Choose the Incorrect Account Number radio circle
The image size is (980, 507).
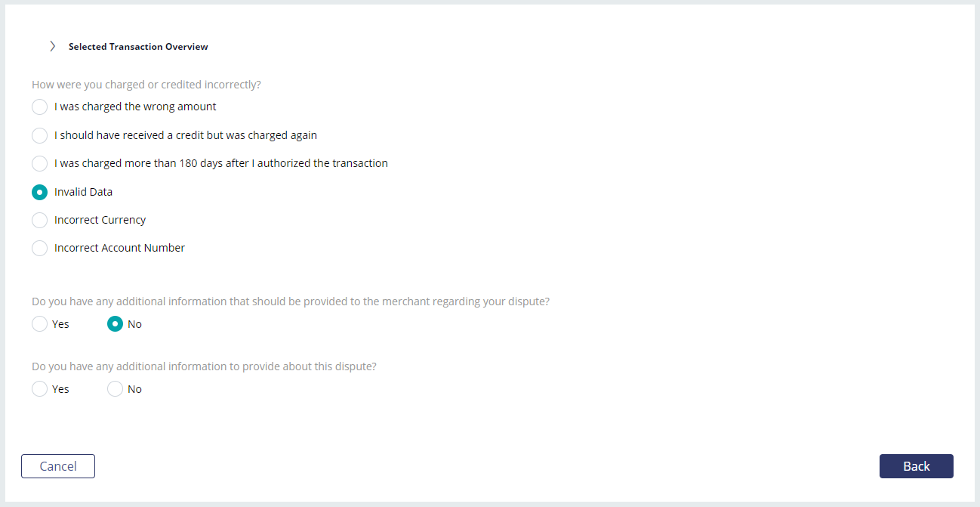pyautogui.click(x=39, y=248)
